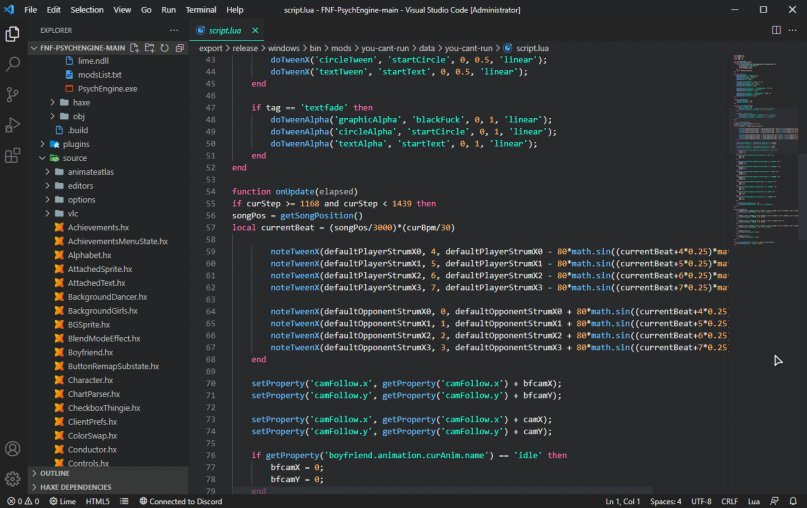Collapse the source folder
This screenshot has height=508, width=807.
[x=74, y=158]
